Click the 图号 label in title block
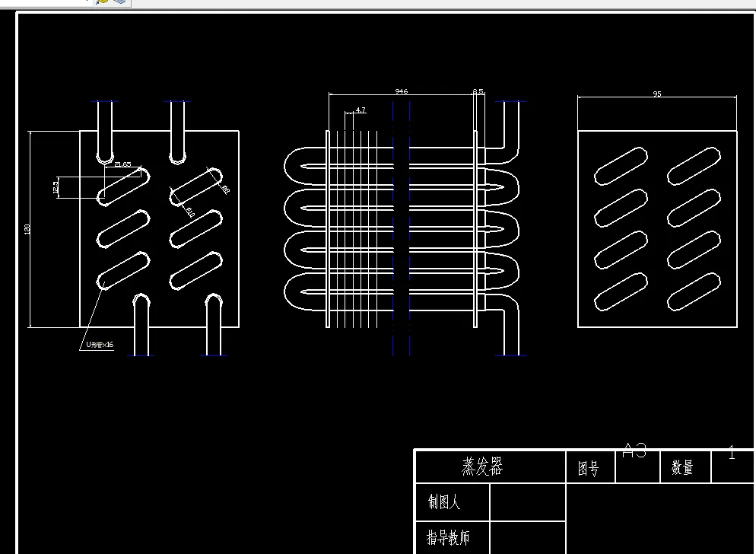 [x=589, y=468]
